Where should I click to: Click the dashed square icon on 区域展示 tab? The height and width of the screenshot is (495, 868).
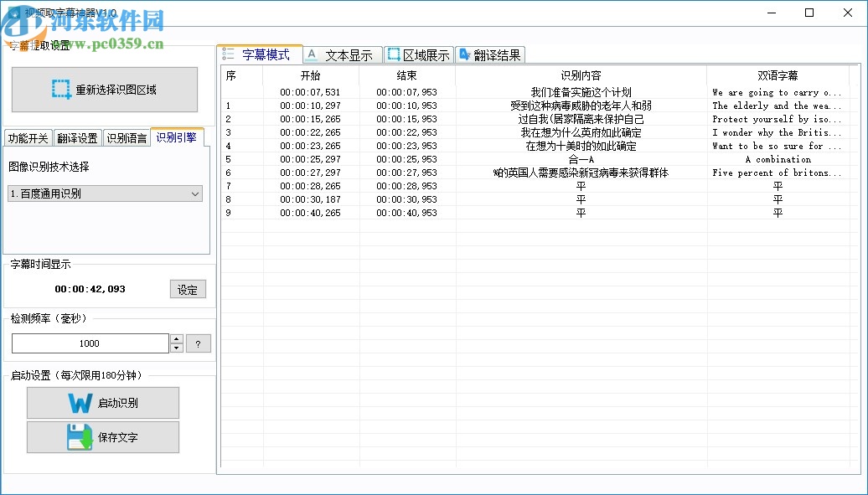coord(392,54)
